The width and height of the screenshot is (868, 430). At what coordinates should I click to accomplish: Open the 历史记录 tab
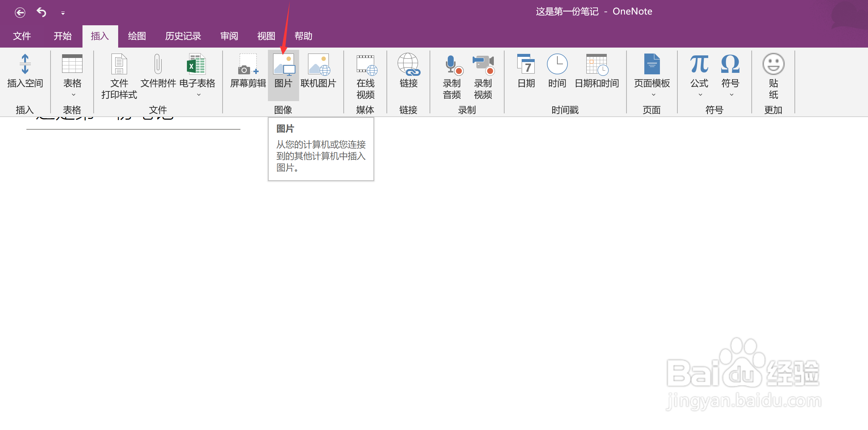click(183, 36)
